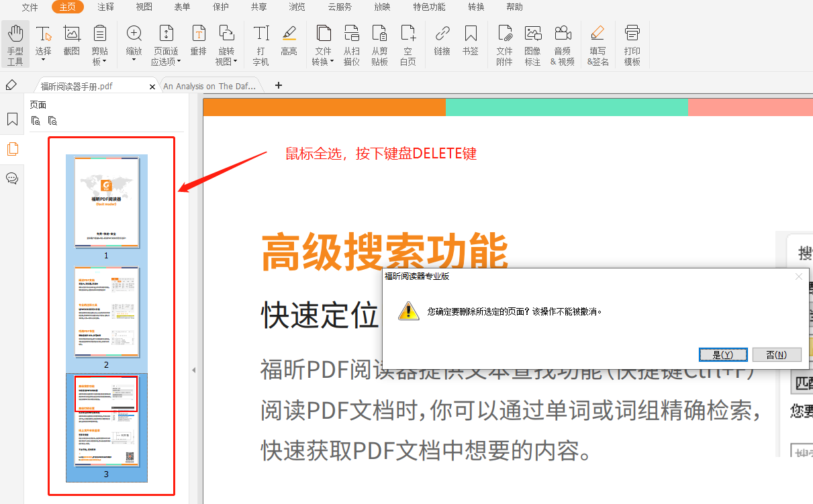Close the 福昕阅读器手册.pdf tab
The image size is (813, 504).
(x=152, y=87)
